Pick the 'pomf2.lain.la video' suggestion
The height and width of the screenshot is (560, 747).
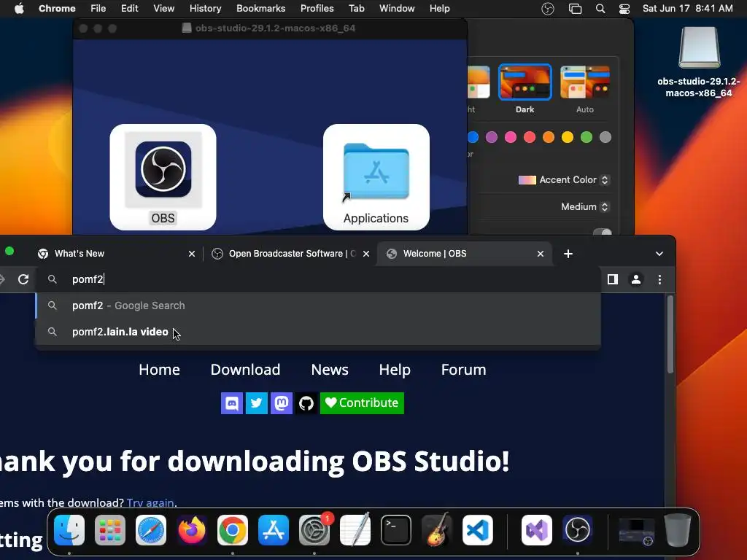(318, 332)
